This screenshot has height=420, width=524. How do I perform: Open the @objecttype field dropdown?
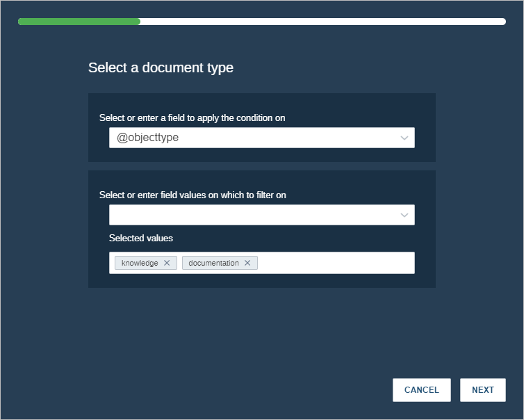pos(262,138)
